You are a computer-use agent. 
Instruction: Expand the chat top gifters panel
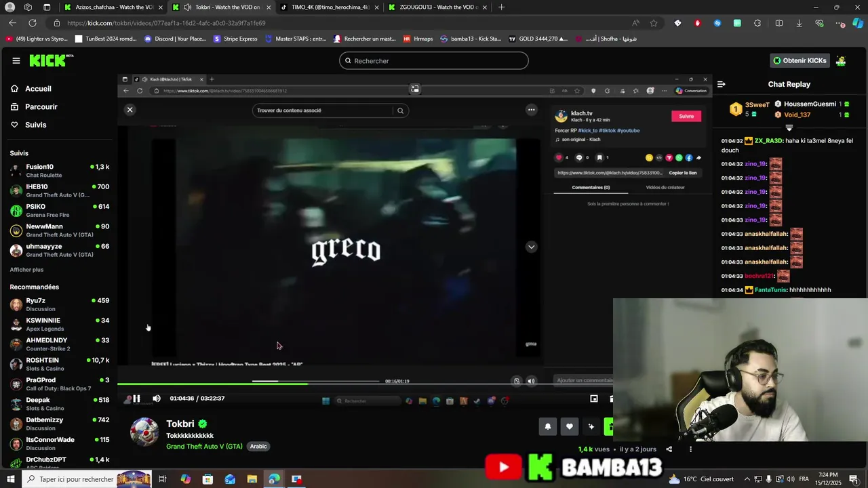click(x=789, y=127)
